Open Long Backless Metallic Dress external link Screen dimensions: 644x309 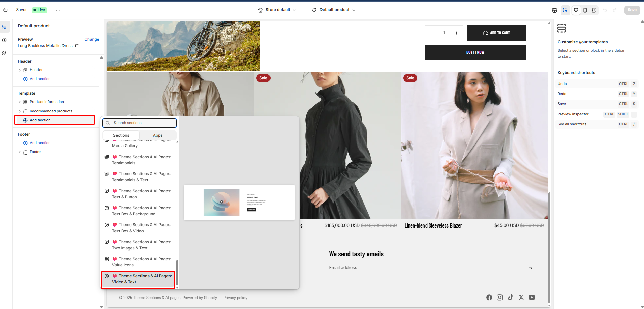(x=77, y=46)
